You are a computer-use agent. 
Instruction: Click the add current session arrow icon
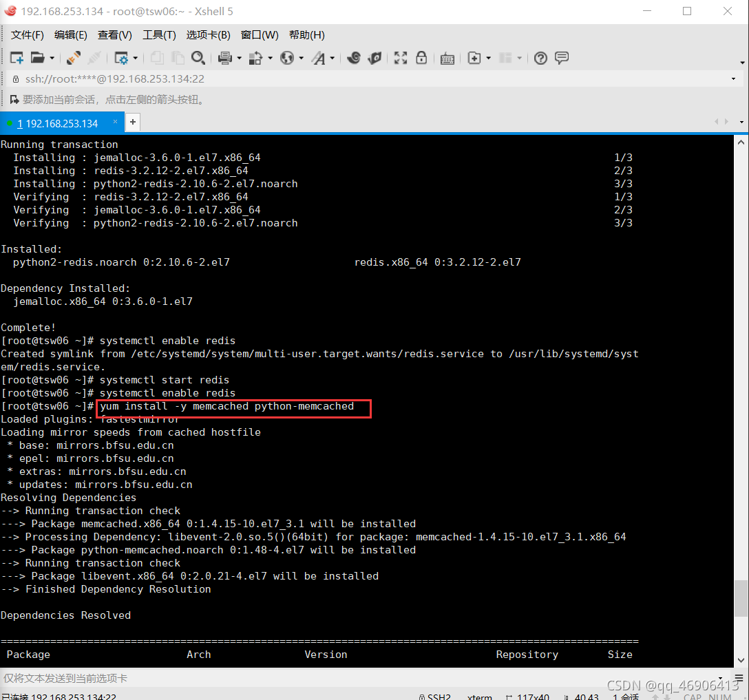[14, 99]
